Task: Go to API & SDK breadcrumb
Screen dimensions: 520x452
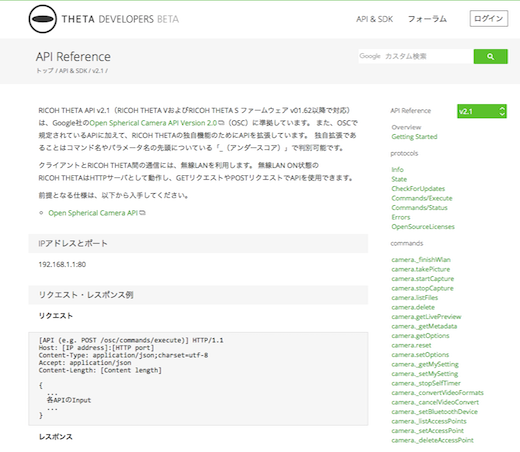Action: click(x=73, y=71)
